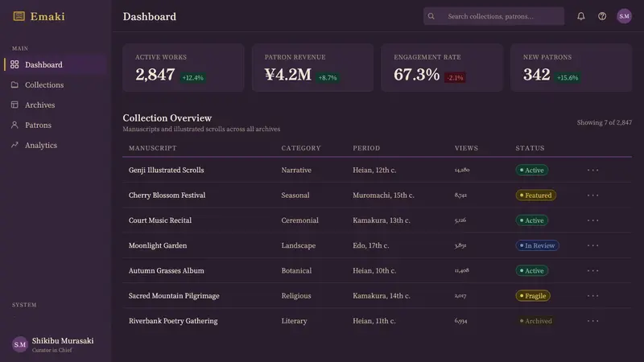This screenshot has width=644, height=362.
Task: Click the search magnifier icon
Action: 431,16
